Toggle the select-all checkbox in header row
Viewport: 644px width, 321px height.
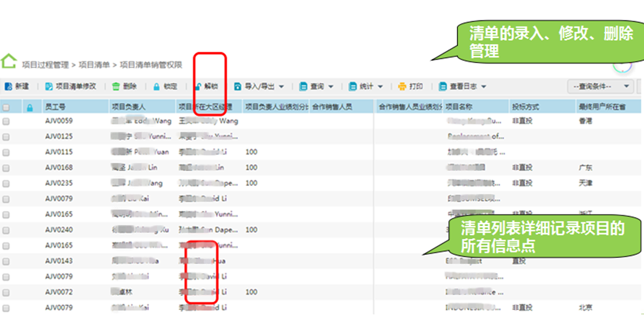[6, 108]
